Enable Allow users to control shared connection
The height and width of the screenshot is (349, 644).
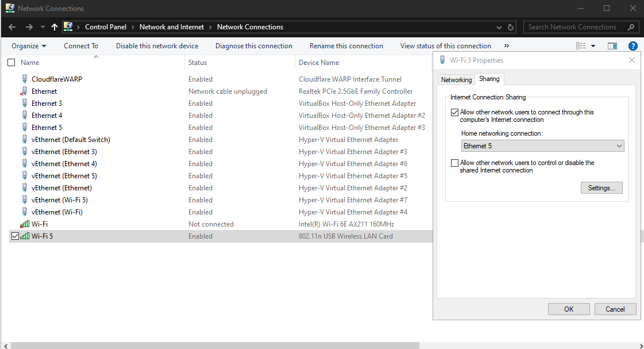(455, 163)
